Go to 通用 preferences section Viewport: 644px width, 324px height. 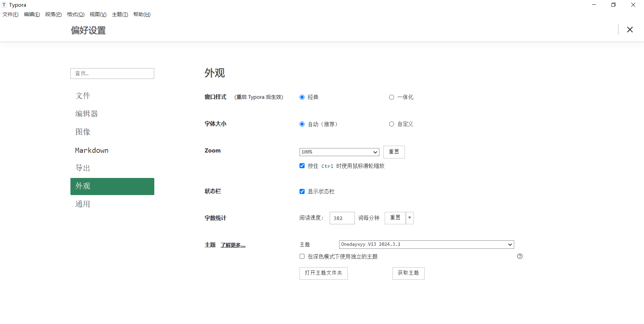[112, 204]
